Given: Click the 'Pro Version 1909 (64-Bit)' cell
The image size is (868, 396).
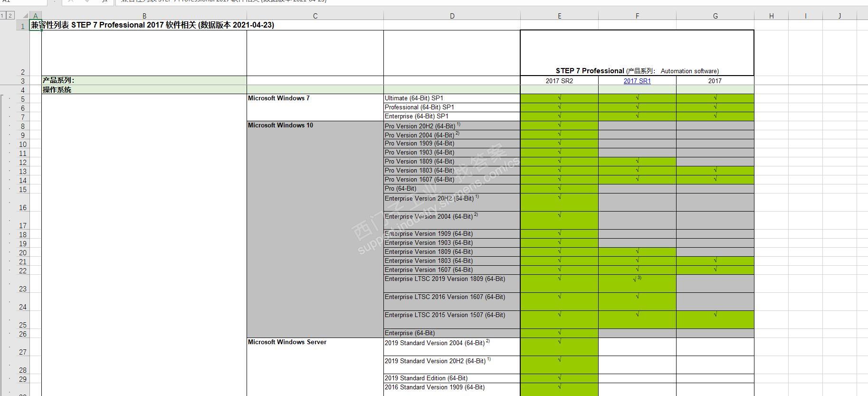Looking at the screenshot, I should point(452,144).
